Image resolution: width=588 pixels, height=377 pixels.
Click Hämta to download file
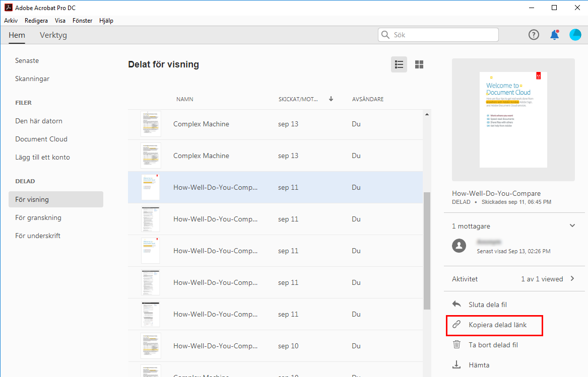[479, 365]
